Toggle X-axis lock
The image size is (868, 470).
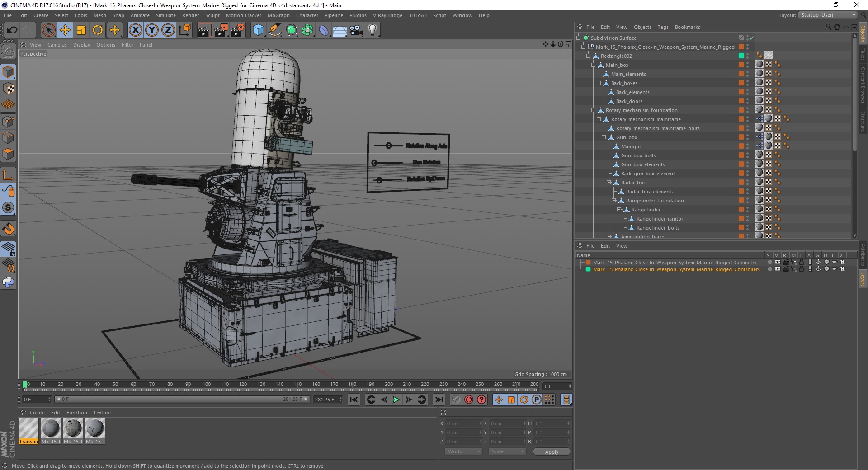click(135, 30)
